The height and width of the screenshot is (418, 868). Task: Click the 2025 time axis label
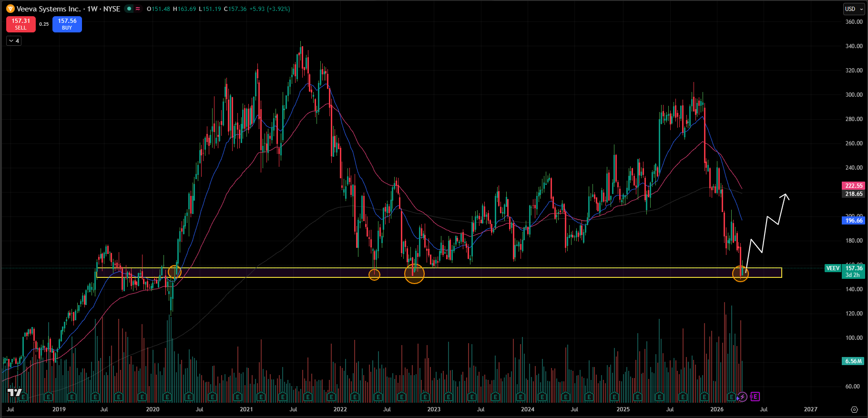tap(623, 409)
